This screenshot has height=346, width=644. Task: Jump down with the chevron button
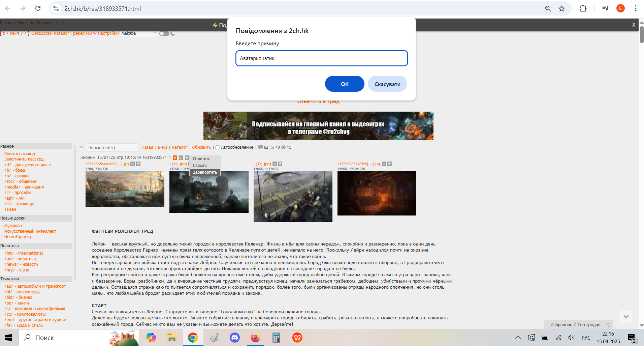(x=626, y=317)
